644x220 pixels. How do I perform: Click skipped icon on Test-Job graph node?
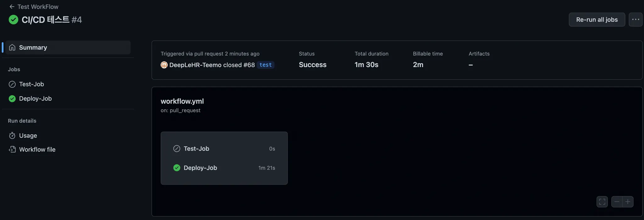177,149
